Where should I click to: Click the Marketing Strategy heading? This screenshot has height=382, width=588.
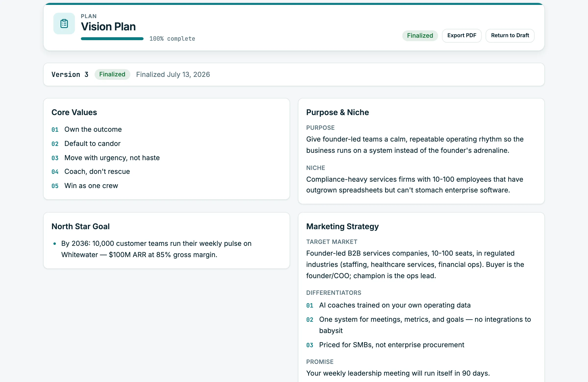tap(343, 227)
